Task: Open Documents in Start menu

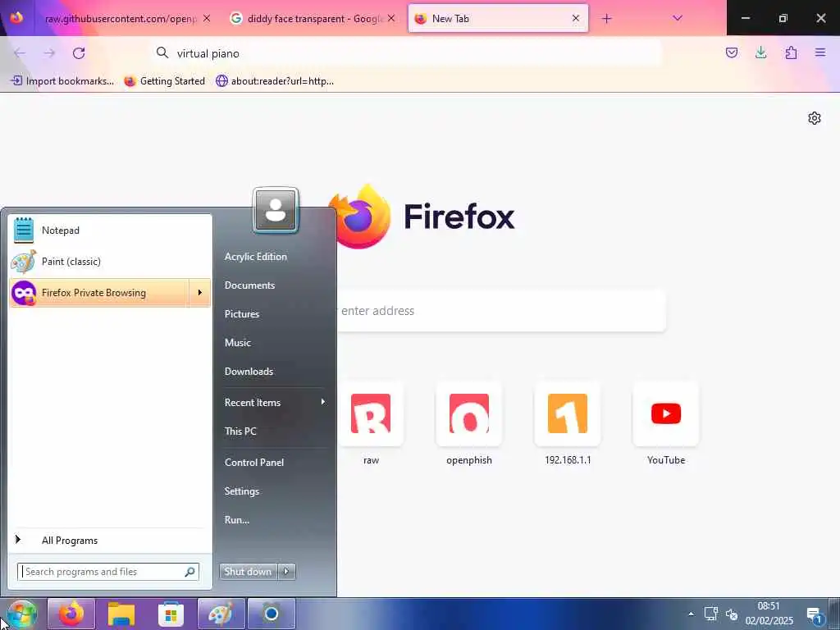Action: pos(249,285)
